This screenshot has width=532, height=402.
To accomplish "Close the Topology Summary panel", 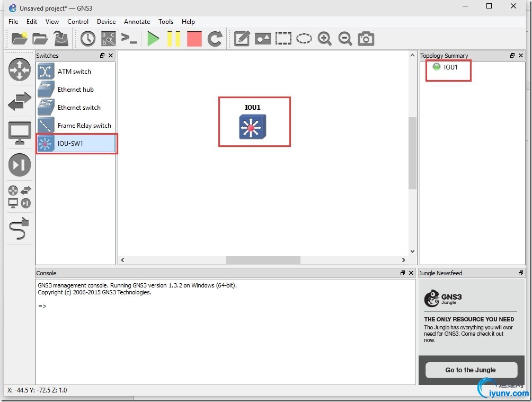I will (x=521, y=55).
